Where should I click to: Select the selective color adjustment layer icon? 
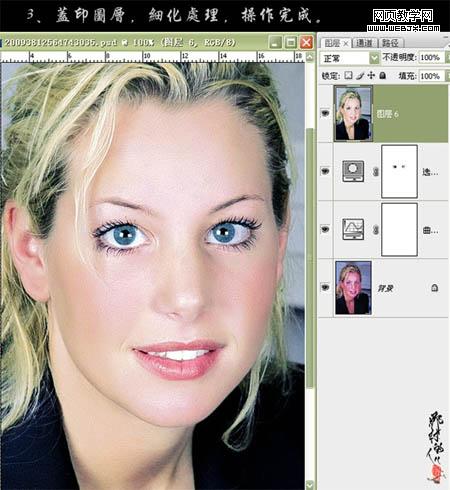click(x=353, y=171)
